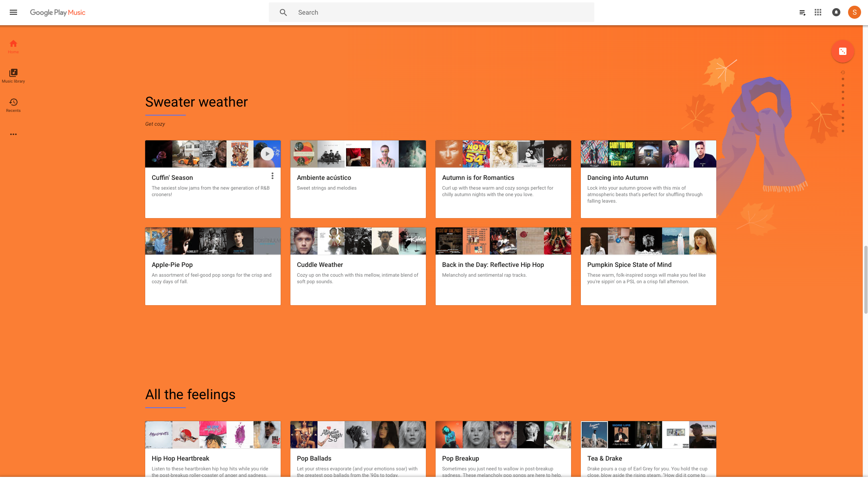Click the page vertical scrollbar
Image resolution: width=868 pixels, height=483 pixels.
coord(866,279)
